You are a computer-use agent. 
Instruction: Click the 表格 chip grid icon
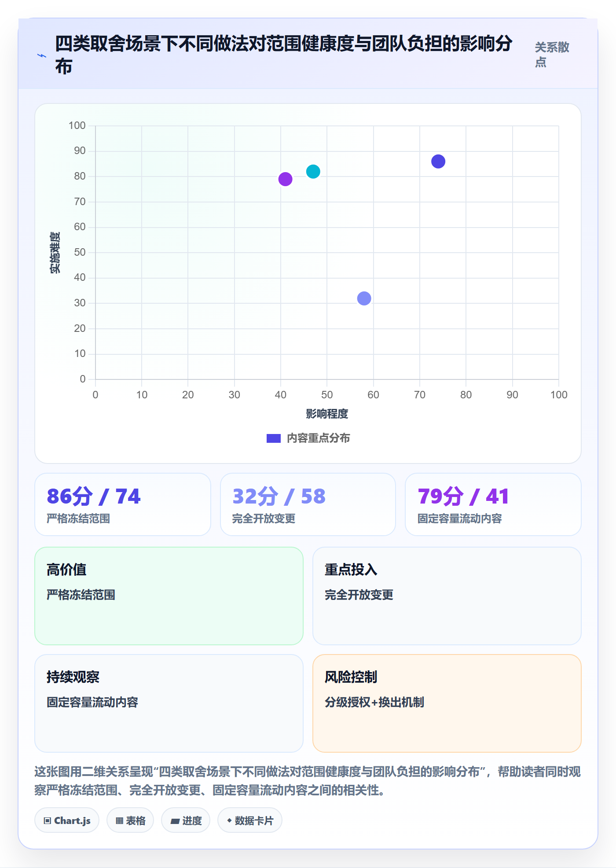pyautogui.click(x=119, y=820)
